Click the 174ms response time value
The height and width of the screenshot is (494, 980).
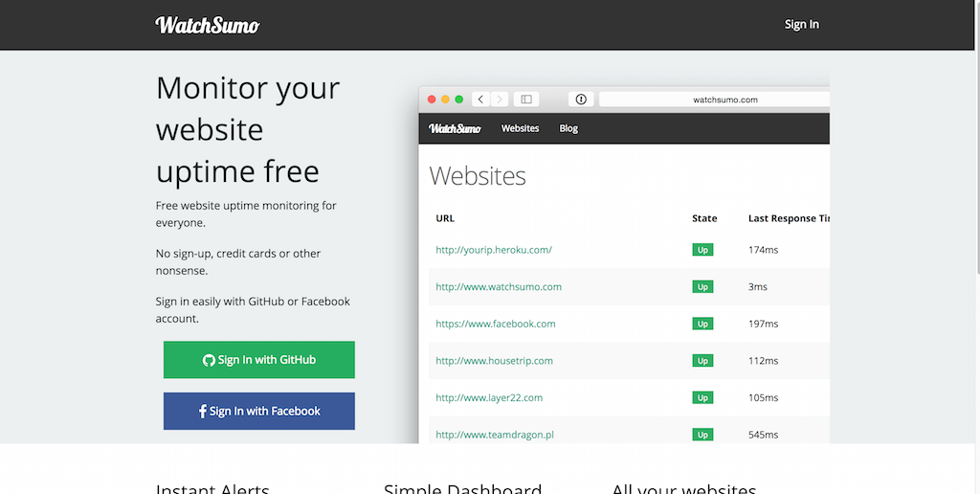(x=763, y=250)
